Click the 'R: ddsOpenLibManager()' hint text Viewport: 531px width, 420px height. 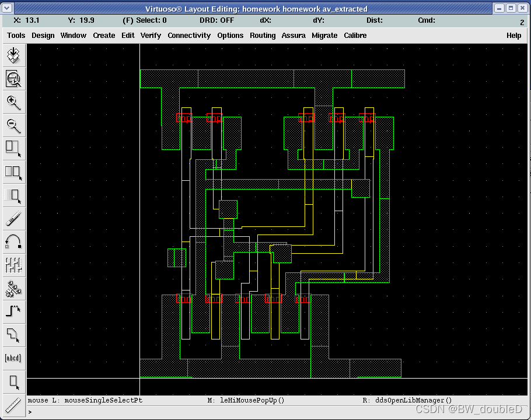click(407, 400)
